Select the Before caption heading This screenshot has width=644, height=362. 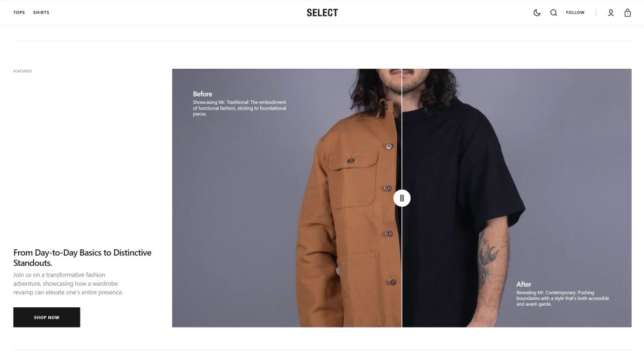tap(202, 94)
